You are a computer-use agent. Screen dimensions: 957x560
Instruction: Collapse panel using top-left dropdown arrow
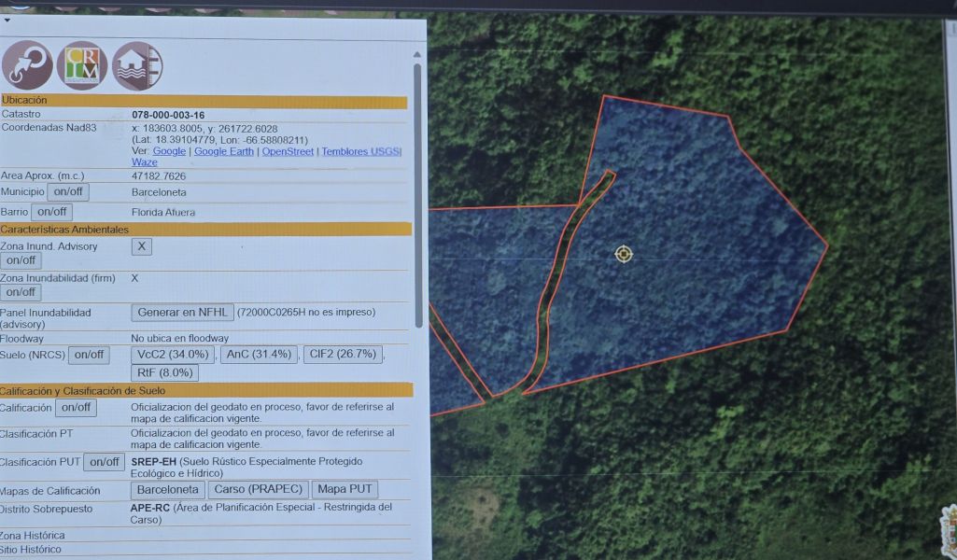coord(7,19)
